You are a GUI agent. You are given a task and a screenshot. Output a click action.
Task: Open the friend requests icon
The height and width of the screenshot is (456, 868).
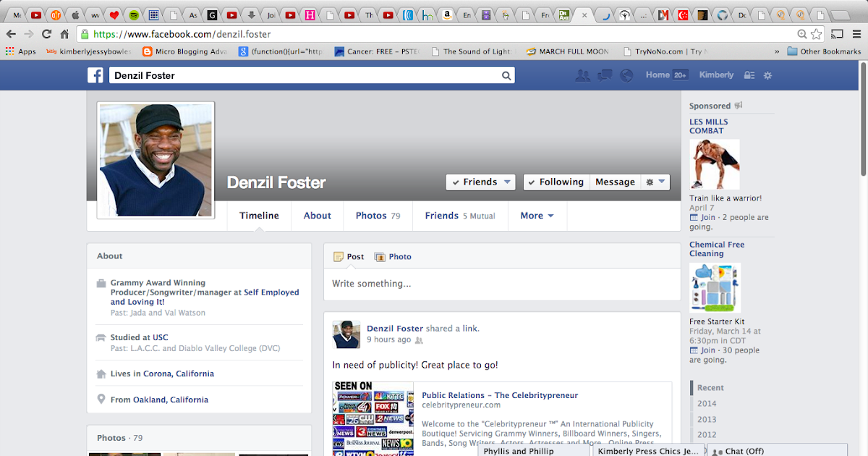click(x=582, y=75)
